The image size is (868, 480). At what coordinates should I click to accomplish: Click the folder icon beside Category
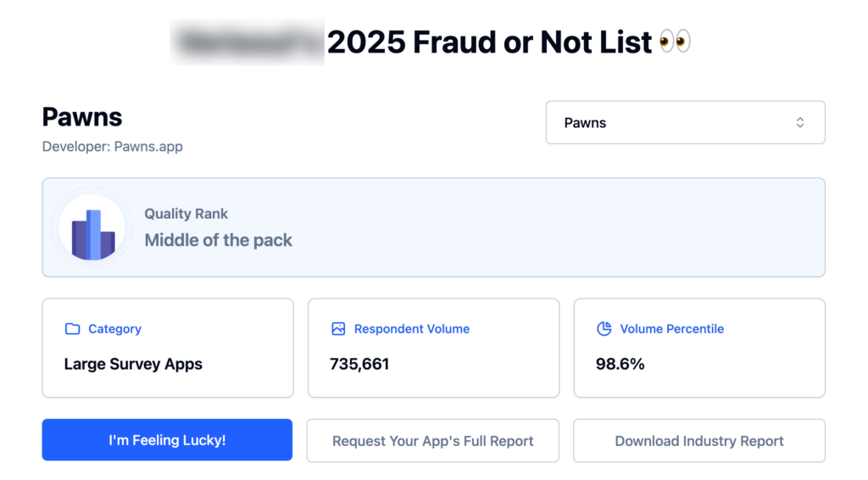[x=73, y=329]
